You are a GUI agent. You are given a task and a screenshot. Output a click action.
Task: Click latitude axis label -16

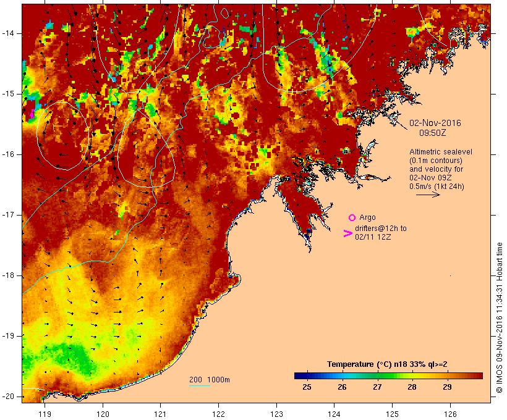(x=8, y=154)
